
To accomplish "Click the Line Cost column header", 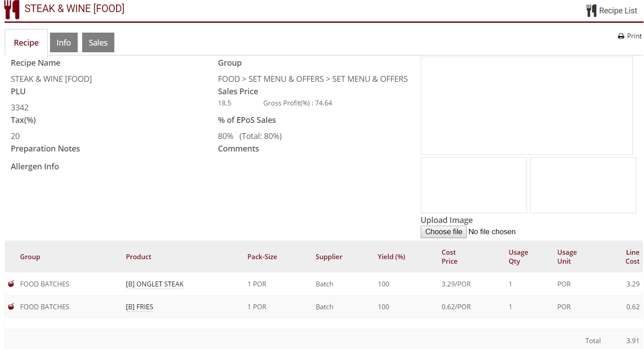I will [632, 257].
